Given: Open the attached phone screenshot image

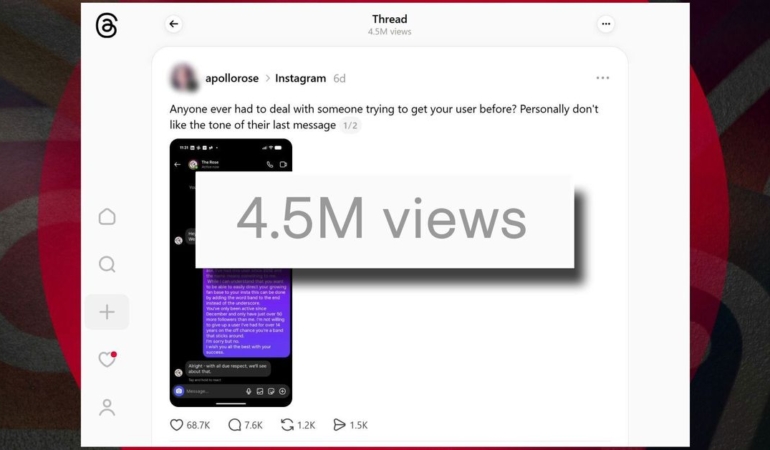Looking at the screenshot, I should 231,273.
